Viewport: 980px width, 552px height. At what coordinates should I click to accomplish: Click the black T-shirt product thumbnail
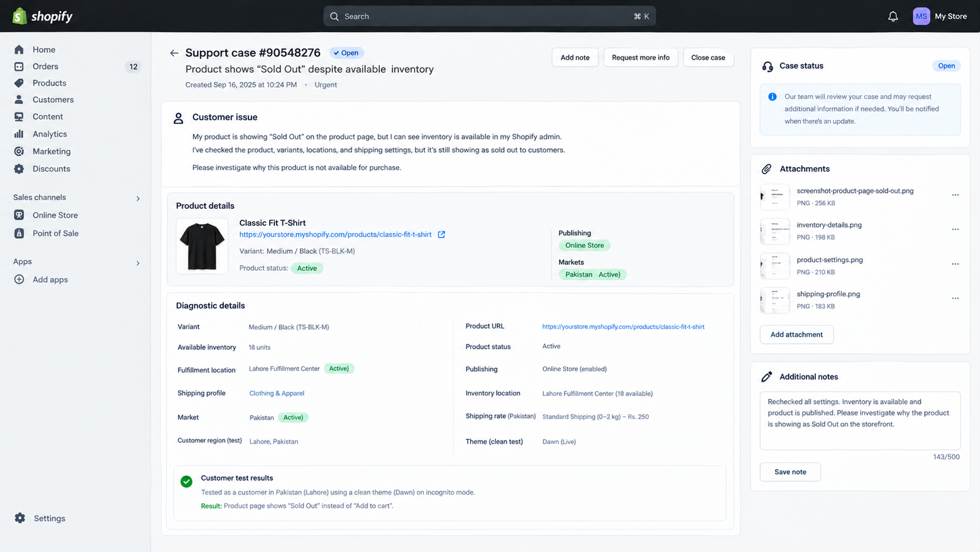tap(202, 246)
